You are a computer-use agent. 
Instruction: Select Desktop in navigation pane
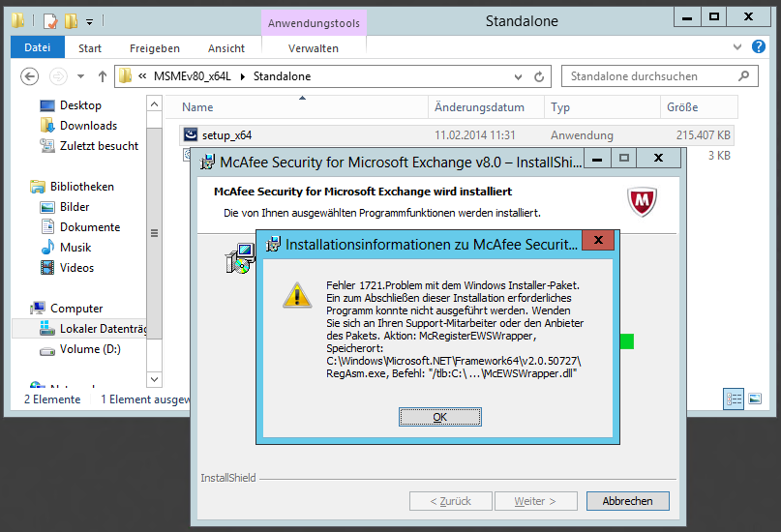80,105
